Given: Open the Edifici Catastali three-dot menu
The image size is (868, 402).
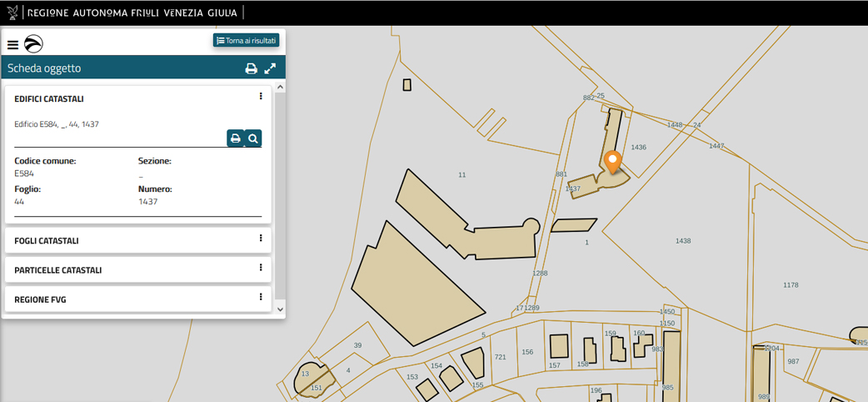Looking at the screenshot, I should coord(261,97).
